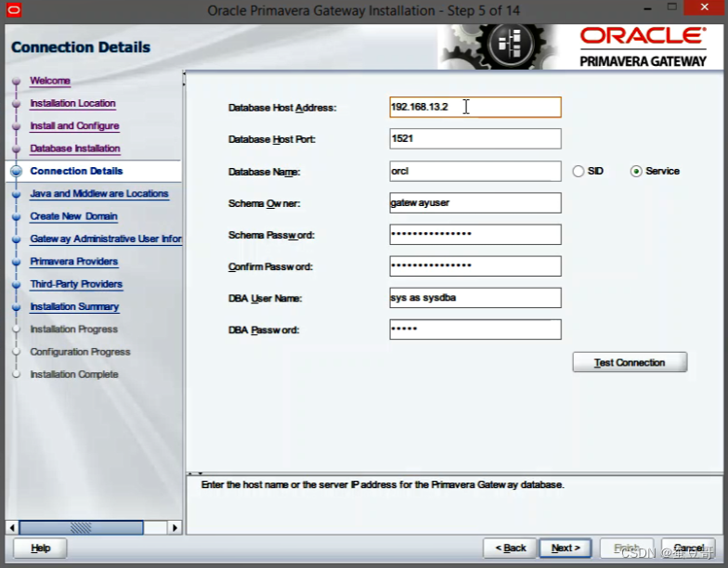Image resolution: width=728 pixels, height=568 pixels.
Task: Click the Confirm Password field
Action: pyautogui.click(x=475, y=265)
